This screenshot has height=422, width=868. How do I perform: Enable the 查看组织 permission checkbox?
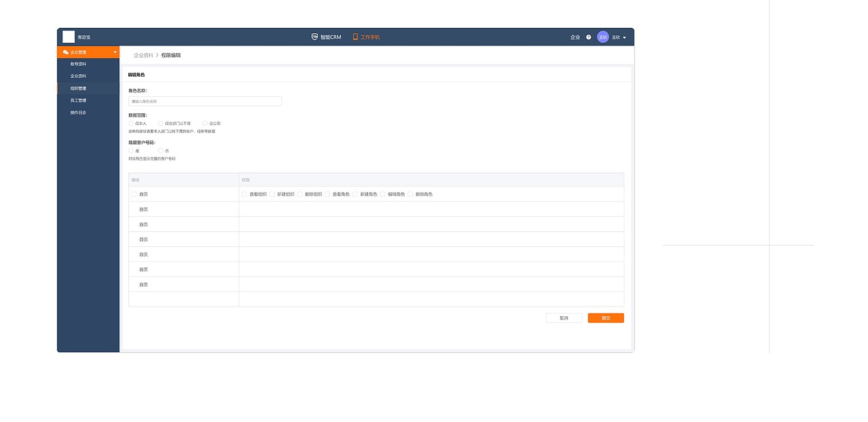(x=244, y=194)
